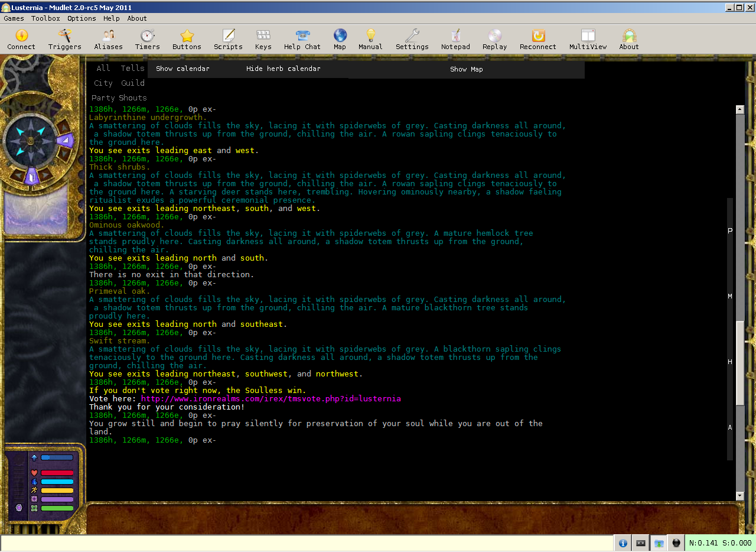The image size is (756, 552).
Task: Click the blue flame mana icon
Action: [34, 482]
